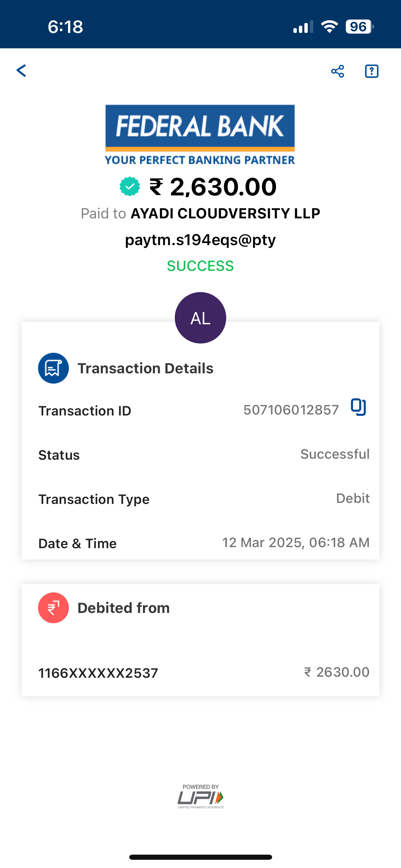Viewport: 401px width, 868px height.
Task: Tap the ₹ 2,630.00 amount heading
Action: pos(213,187)
